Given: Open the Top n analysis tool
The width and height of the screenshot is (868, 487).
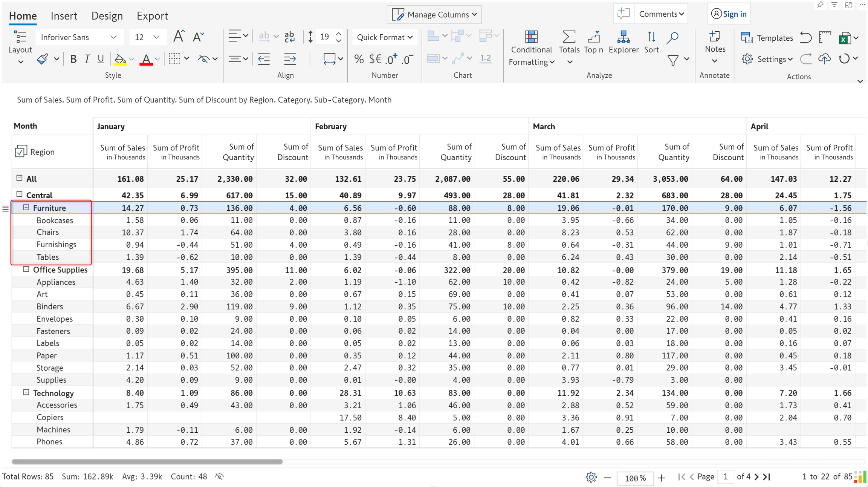Looking at the screenshot, I should (593, 38).
